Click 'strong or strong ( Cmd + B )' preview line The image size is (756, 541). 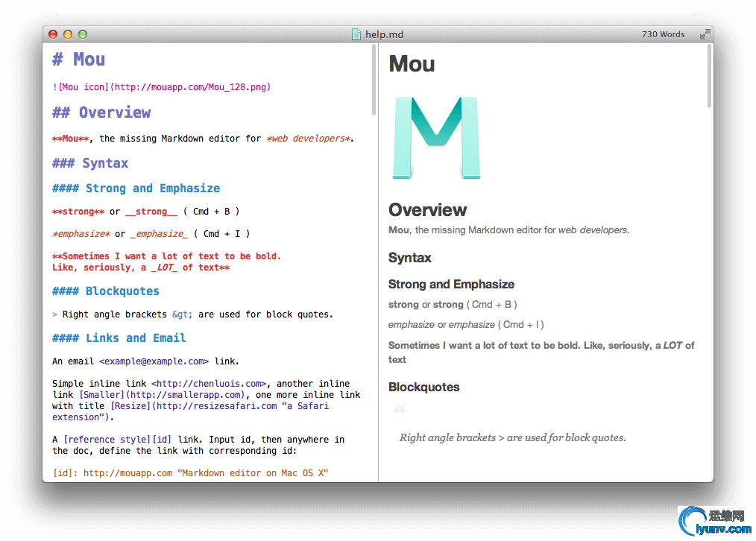coord(453,305)
